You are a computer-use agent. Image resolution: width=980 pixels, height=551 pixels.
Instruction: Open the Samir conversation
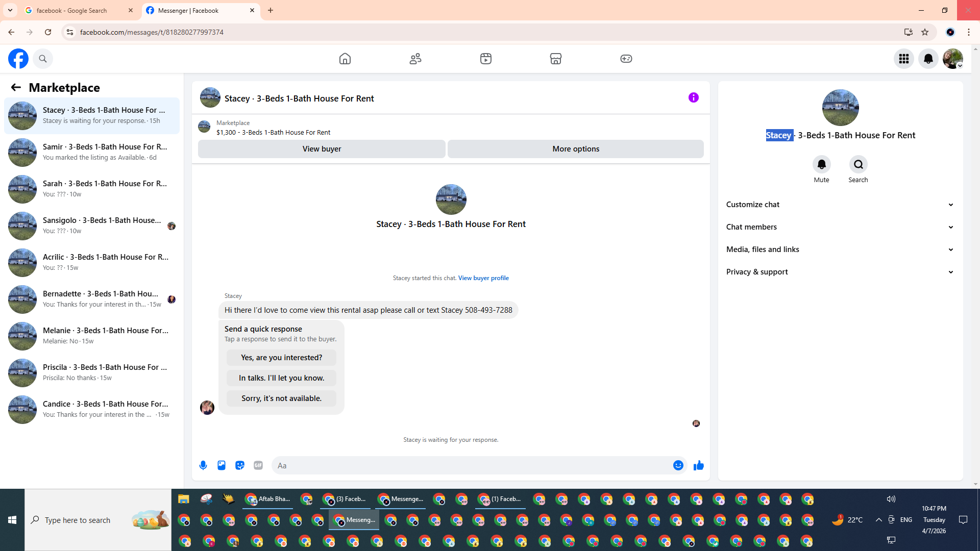point(92,152)
